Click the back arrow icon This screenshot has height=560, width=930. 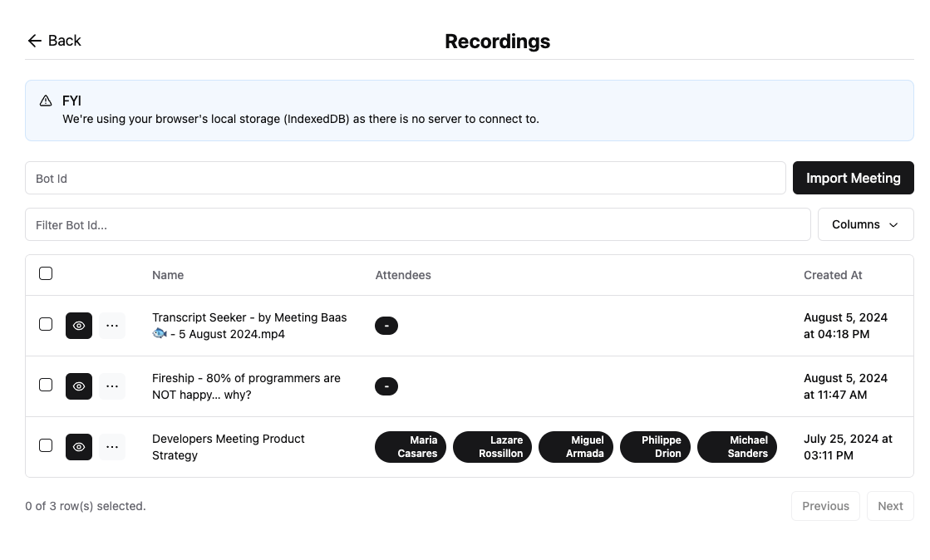pyautogui.click(x=33, y=40)
